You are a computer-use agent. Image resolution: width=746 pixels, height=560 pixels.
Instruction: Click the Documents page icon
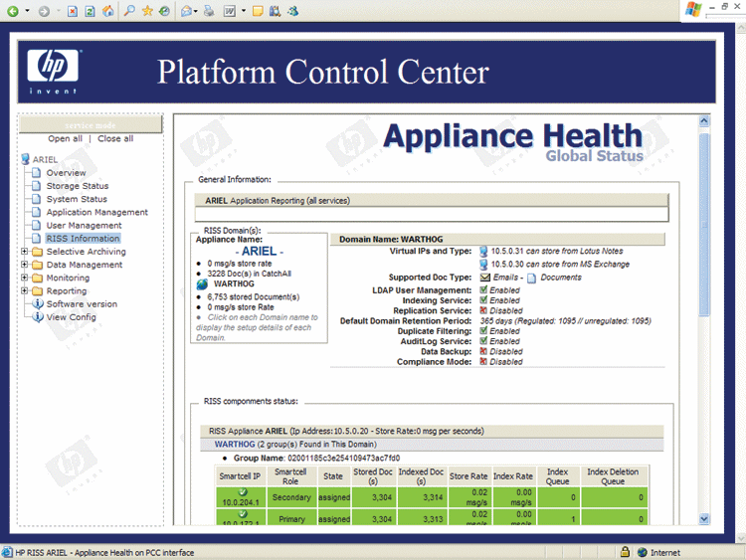[532, 278]
